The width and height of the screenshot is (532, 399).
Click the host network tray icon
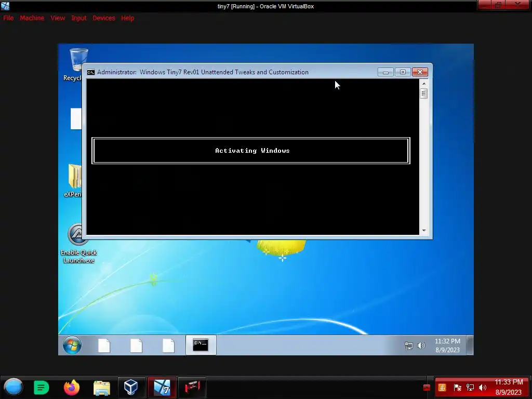[470, 388]
